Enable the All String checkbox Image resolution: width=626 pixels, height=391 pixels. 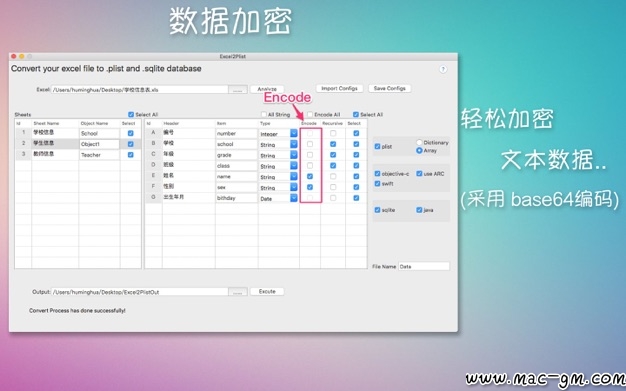pos(263,115)
